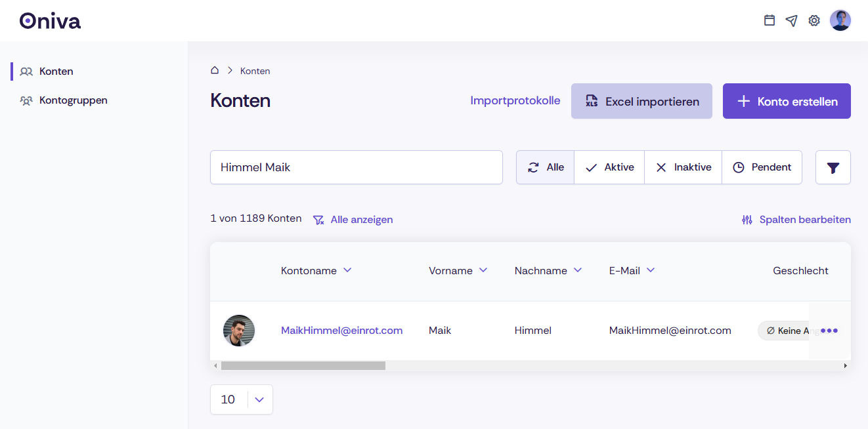This screenshot has height=429, width=868.
Task: Select the Pendent tab
Action: 762,167
